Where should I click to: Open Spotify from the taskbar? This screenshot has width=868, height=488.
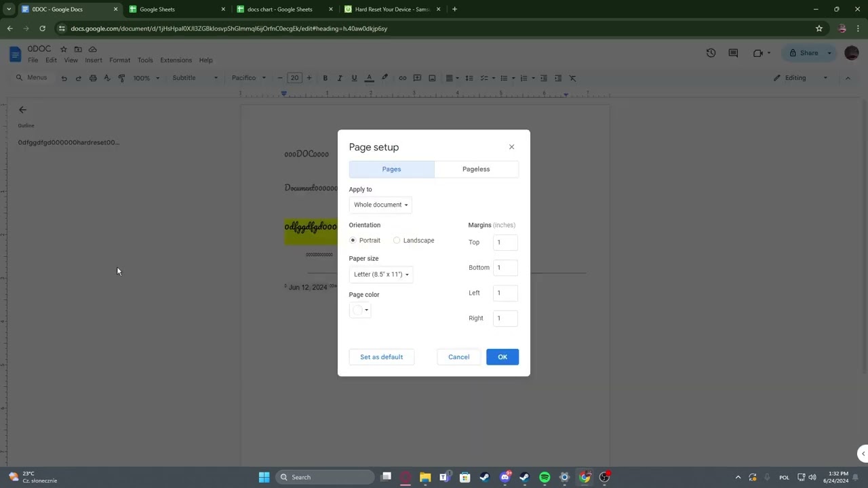point(545,477)
